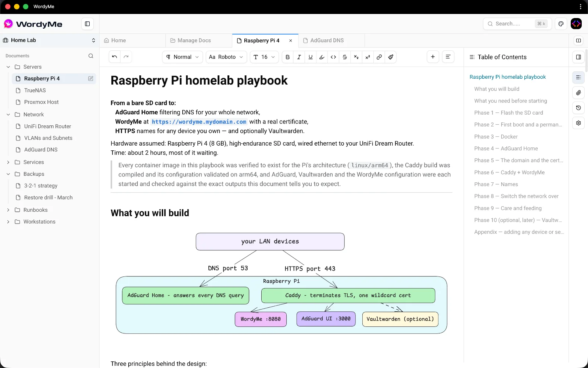Jump to Phase 6 — Caddy + WordyMe
588x368 pixels.
click(509, 172)
